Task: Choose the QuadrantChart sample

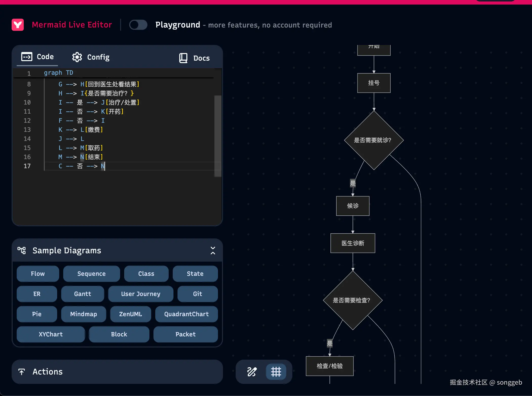Action: click(x=186, y=314)
